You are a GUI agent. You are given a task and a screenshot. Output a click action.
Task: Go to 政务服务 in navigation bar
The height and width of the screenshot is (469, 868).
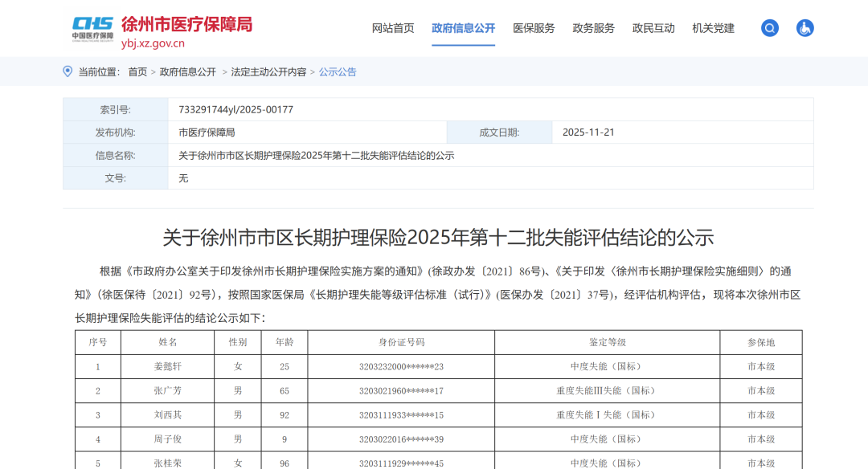[593, 28]
